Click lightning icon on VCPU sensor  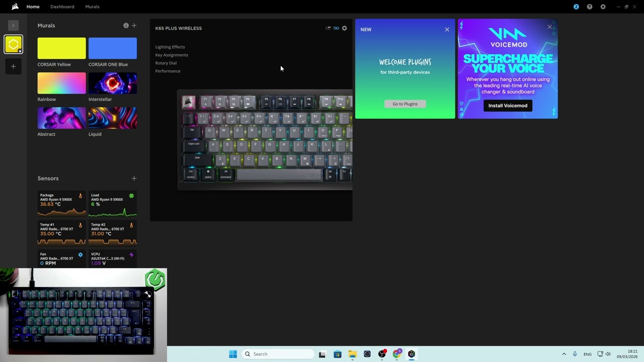tap(131, 255)
